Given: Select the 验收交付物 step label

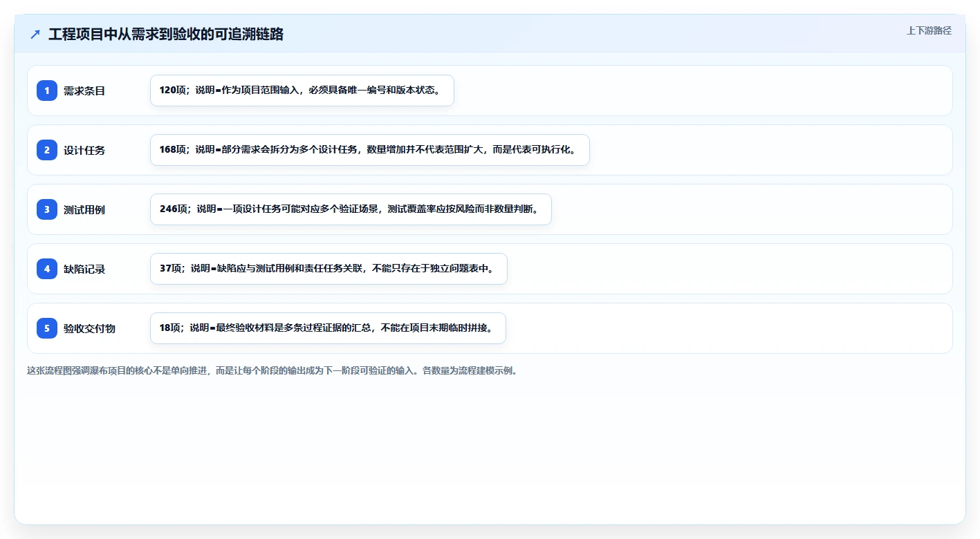Looking at the screenshot, I should click(89, 328).
